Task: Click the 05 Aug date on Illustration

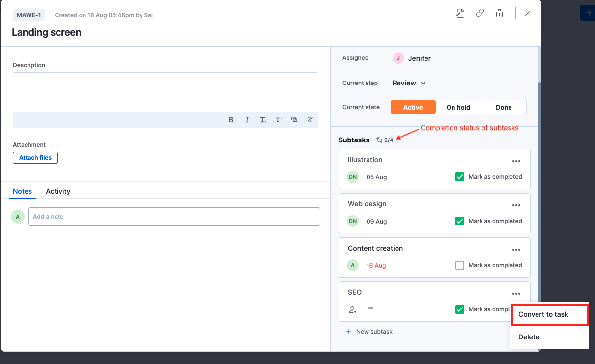Action: pyautogui.click(x=377, y=177)
